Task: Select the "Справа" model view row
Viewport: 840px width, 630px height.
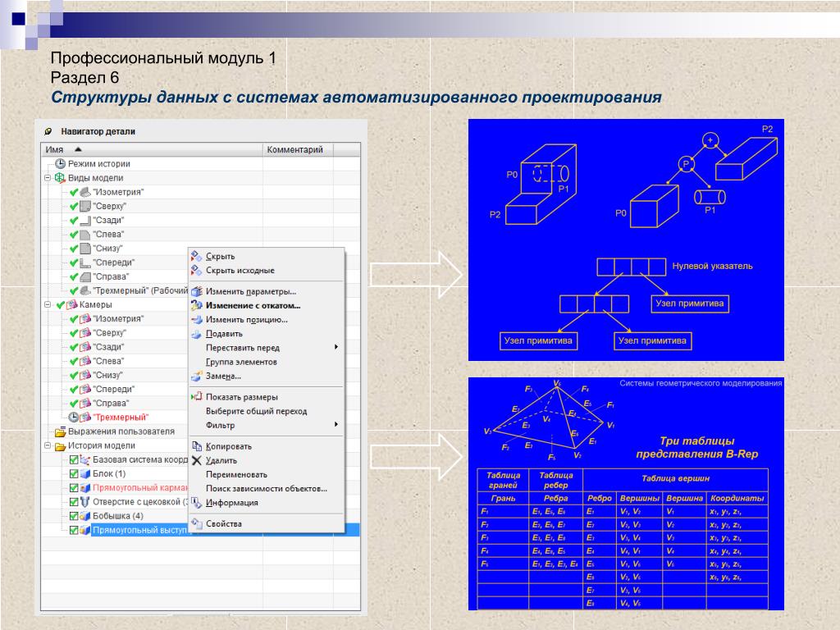Action: pos(111,276)
